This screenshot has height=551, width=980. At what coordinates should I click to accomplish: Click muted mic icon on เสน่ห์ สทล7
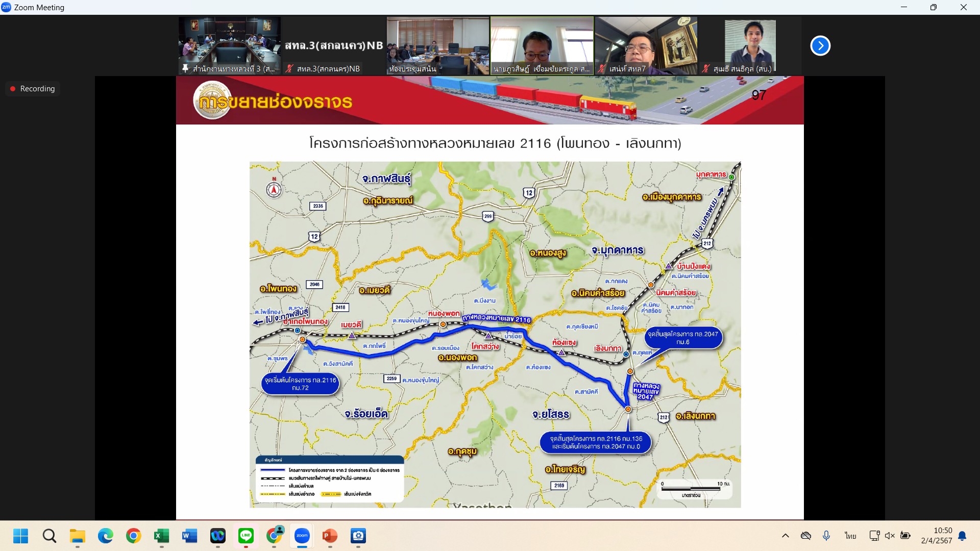(x=602, y=69)
